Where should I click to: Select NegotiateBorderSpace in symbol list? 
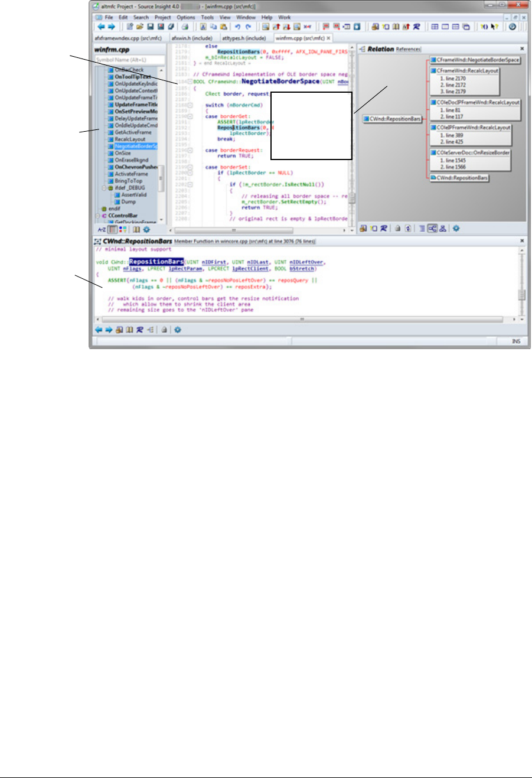136,146
